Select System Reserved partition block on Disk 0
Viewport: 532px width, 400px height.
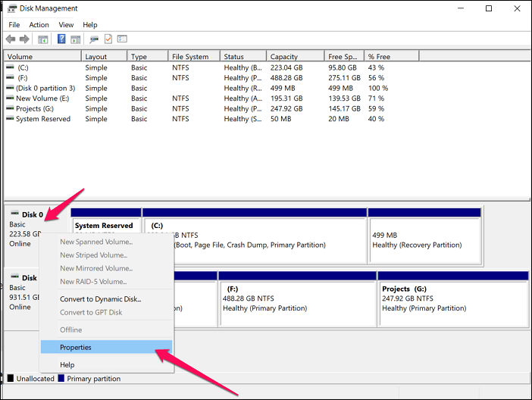point(106,225)
